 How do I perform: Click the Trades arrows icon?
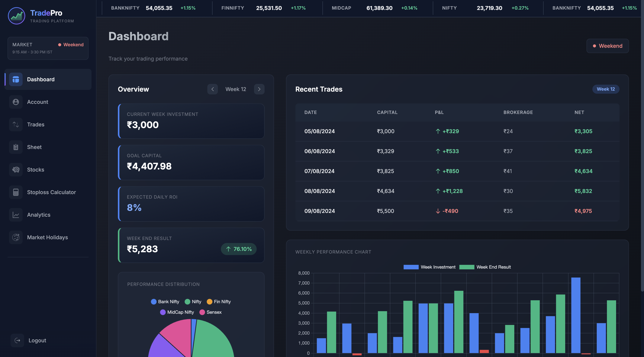[x=16, y=125]
